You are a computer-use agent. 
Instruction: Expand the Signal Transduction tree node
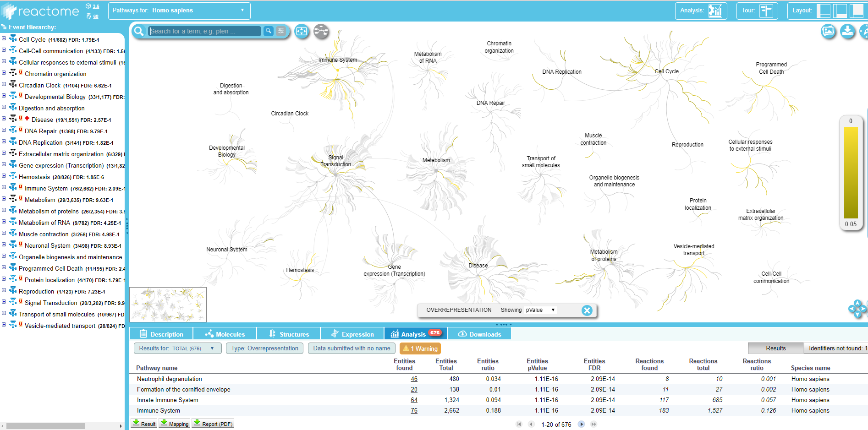coord(4,302)
